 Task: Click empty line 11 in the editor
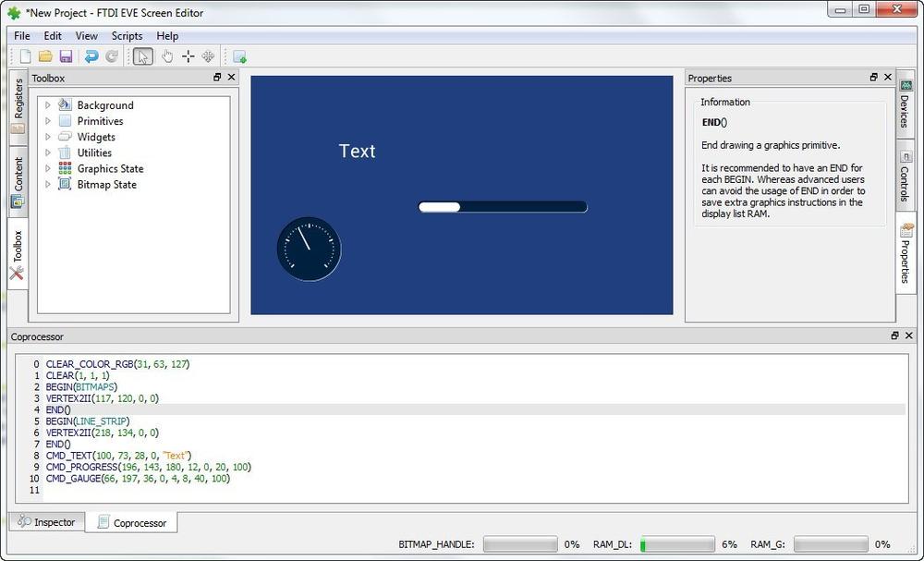pos(475,490)
